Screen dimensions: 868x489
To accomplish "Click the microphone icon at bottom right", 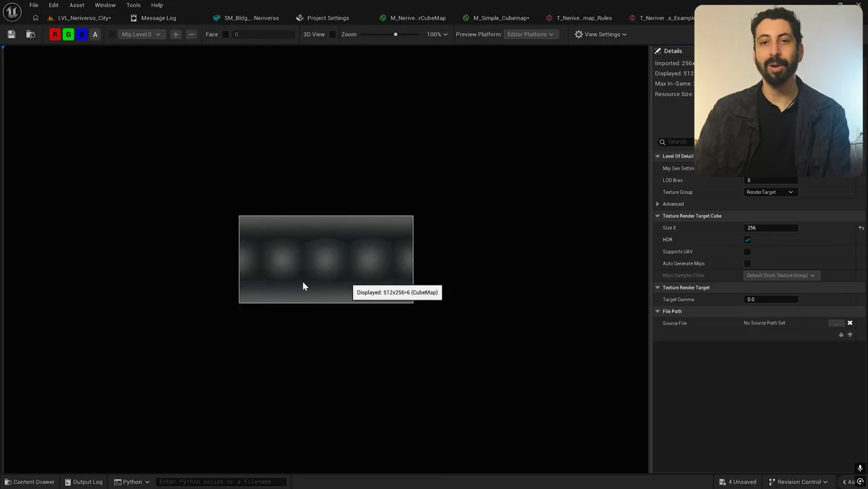I will (860, 469).
